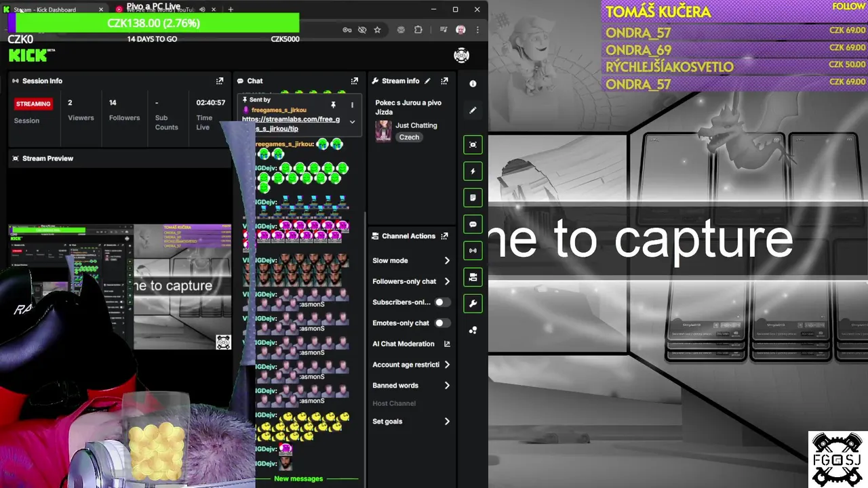Unpin the pinned chat message
Screen dimensions: 868x488
click(333, 105)
